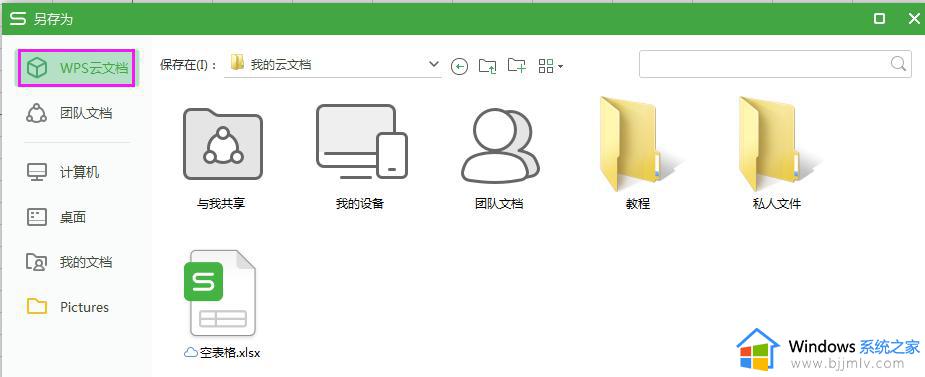Open 我的文档 sidebar entry

(76, 262)
